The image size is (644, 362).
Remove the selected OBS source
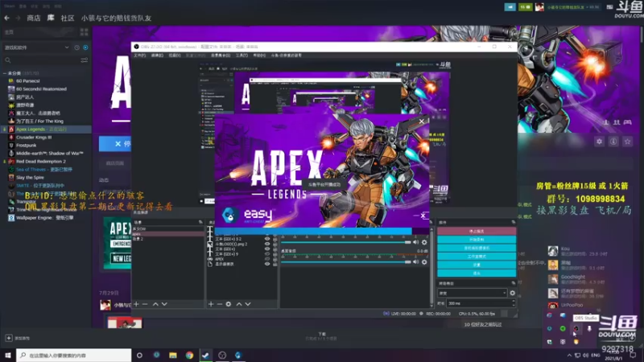click(219, 304)
